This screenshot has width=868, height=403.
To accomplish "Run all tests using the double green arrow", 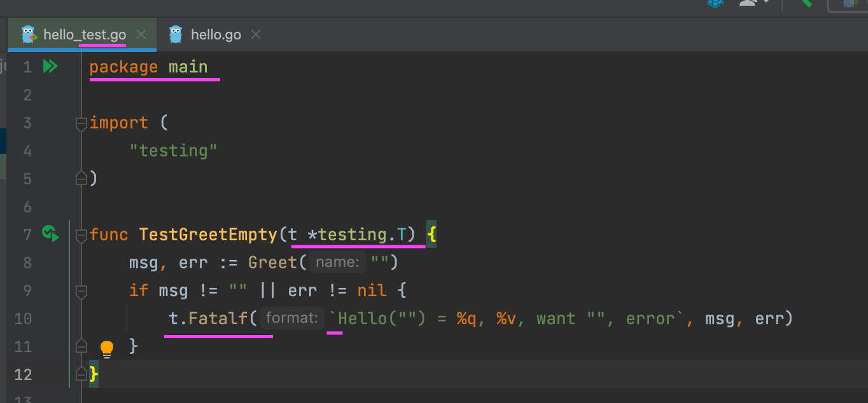I will (x=50, y=66).
